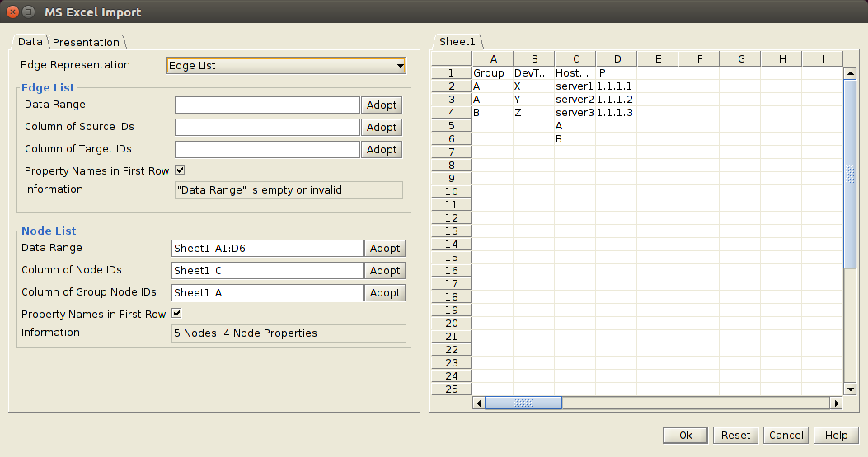The width and height of the screenshot is (868, 457).
Task: Click the 1.1.1.2 cell
Action: click(616, 100)
